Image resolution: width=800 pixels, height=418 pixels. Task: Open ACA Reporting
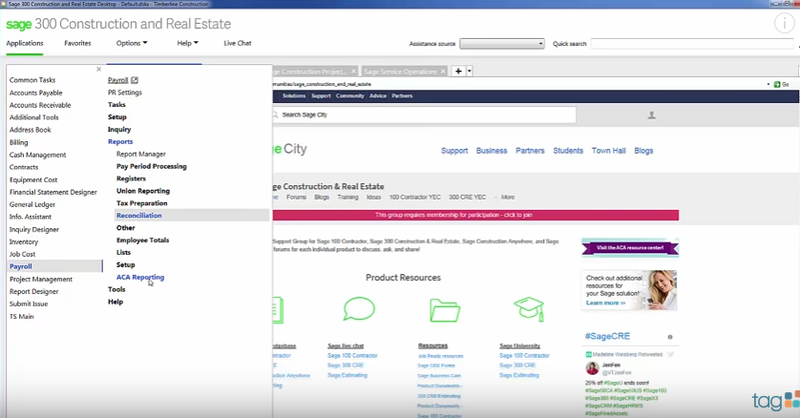pos(140,277)
